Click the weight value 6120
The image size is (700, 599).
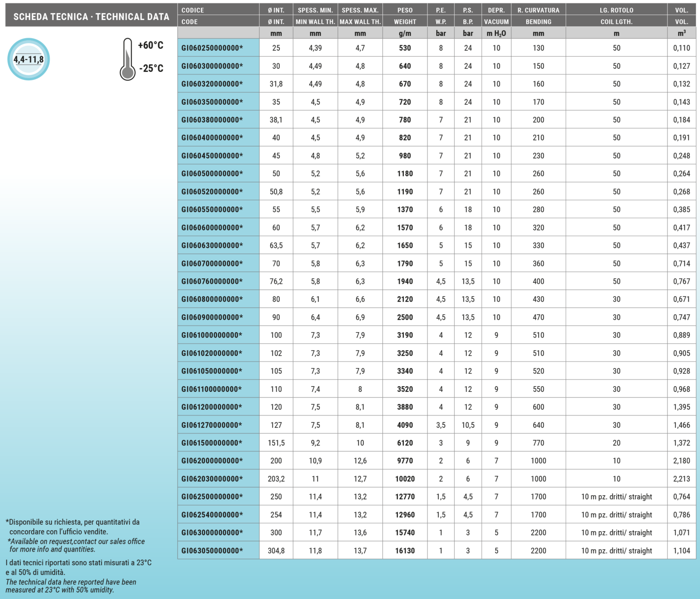pos(405,443)
